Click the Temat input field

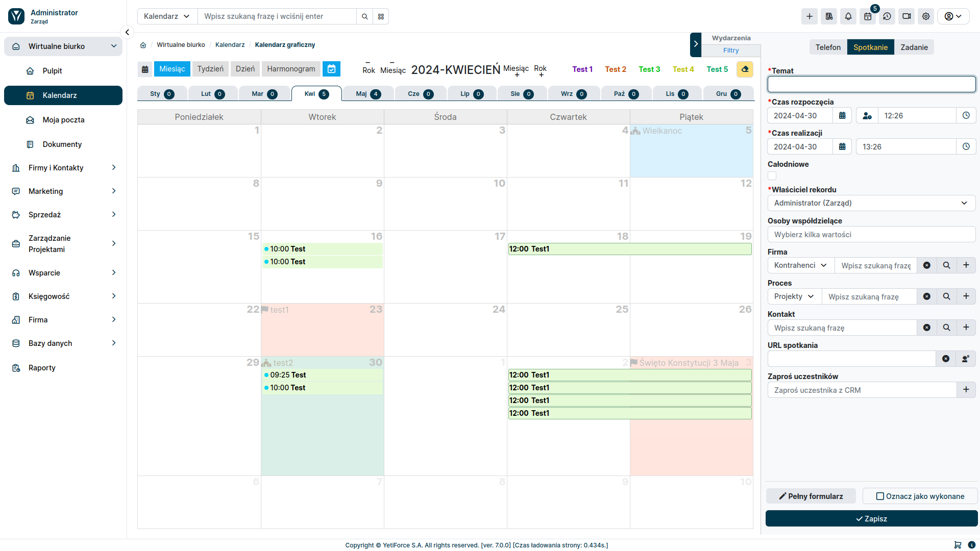[x=871, y=84]
